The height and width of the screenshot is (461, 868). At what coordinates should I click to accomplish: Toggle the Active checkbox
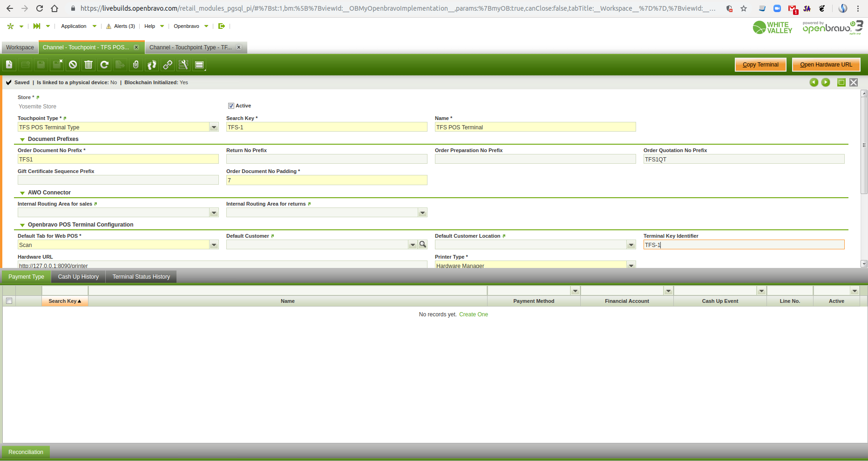click(231, 106)
